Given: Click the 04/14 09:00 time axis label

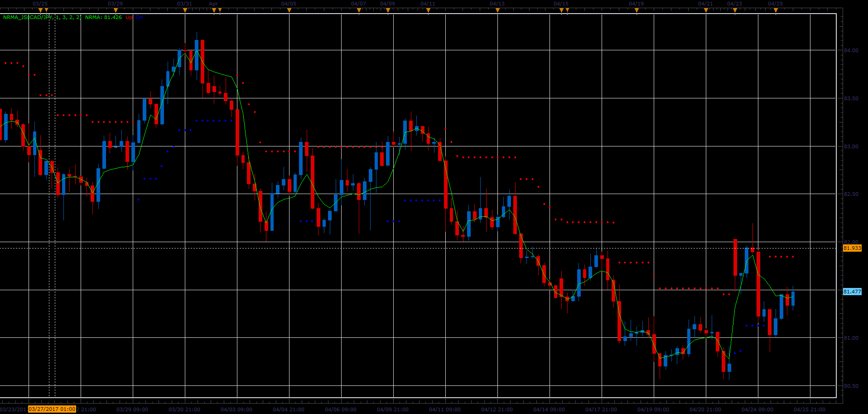Looking at the screenshot, I should [x=549, y=409].
